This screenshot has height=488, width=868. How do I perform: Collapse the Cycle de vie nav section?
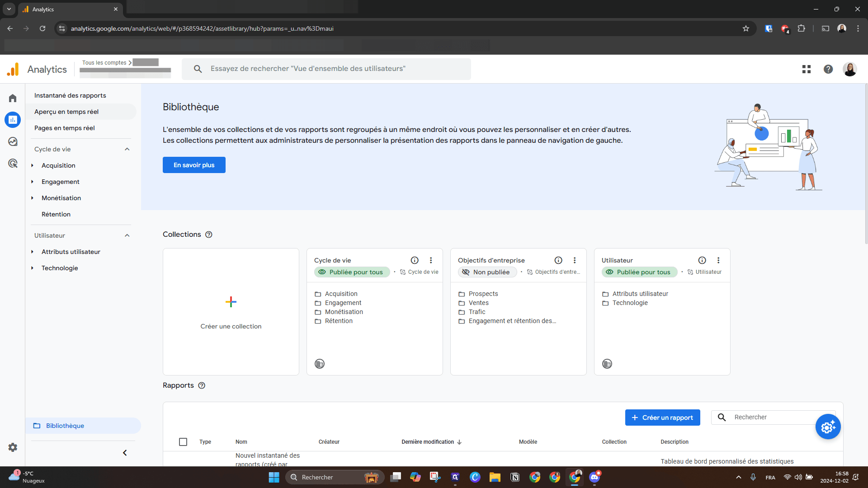click(127, 149)
